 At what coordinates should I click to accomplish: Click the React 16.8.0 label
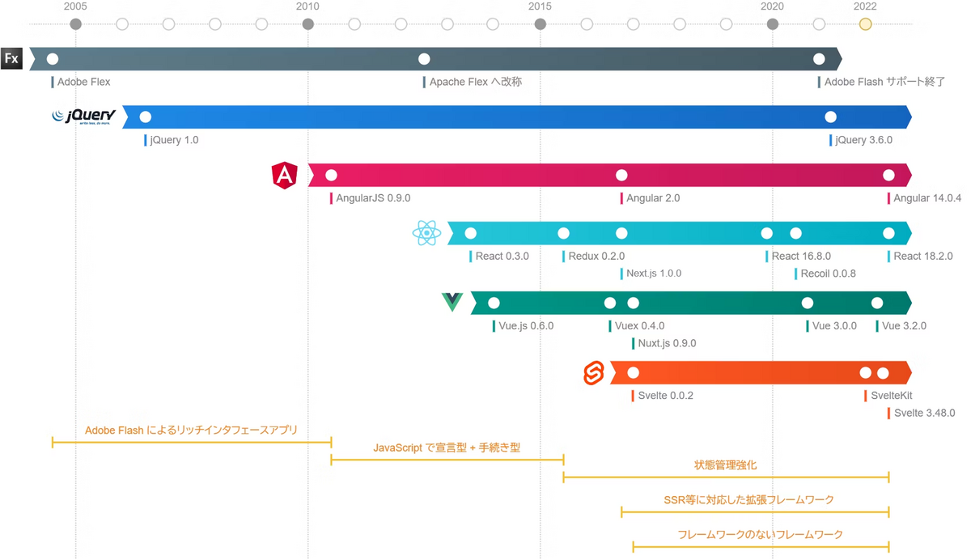click(x=801, y=257)
